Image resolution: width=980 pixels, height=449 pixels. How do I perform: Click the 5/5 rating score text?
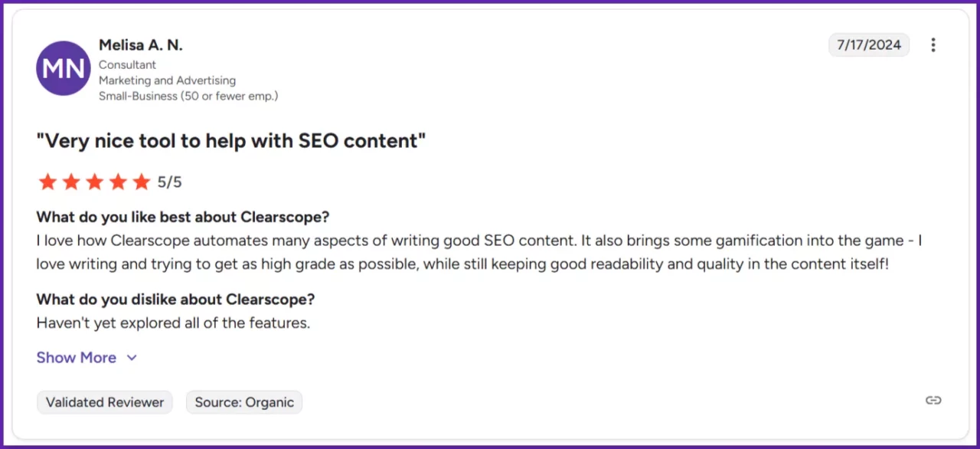[x=170, y=182]
